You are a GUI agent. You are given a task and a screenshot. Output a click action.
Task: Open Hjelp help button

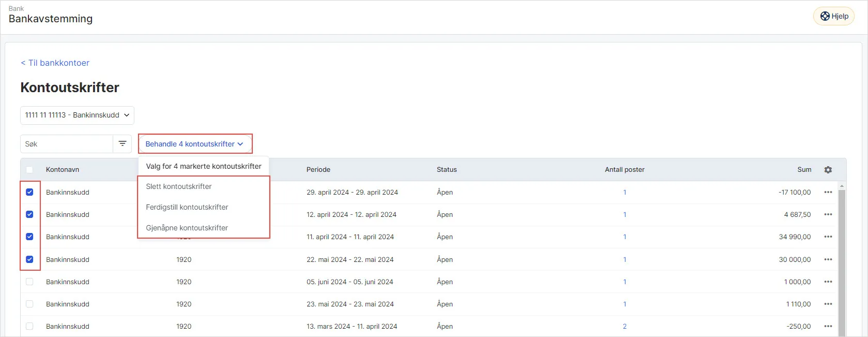[834, 16]
